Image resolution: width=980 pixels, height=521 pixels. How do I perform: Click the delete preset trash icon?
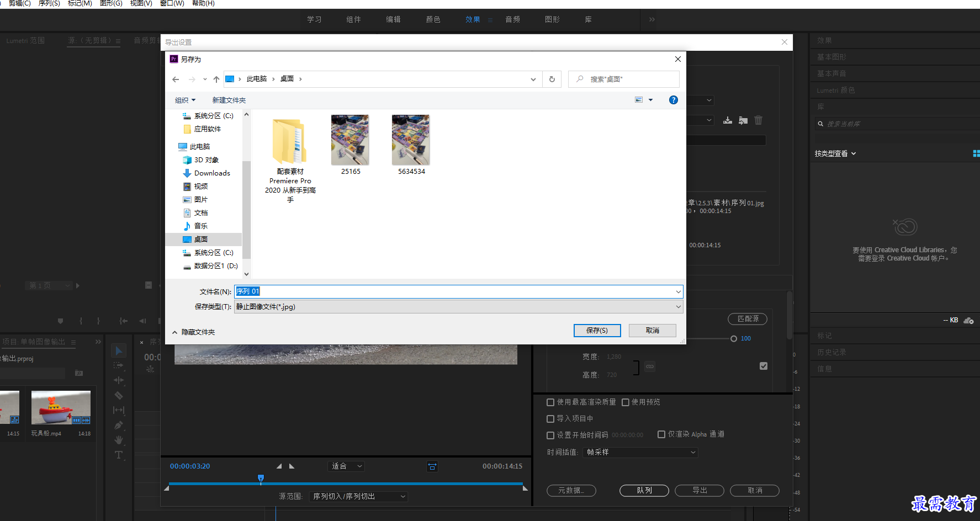(x=759, y=120)
